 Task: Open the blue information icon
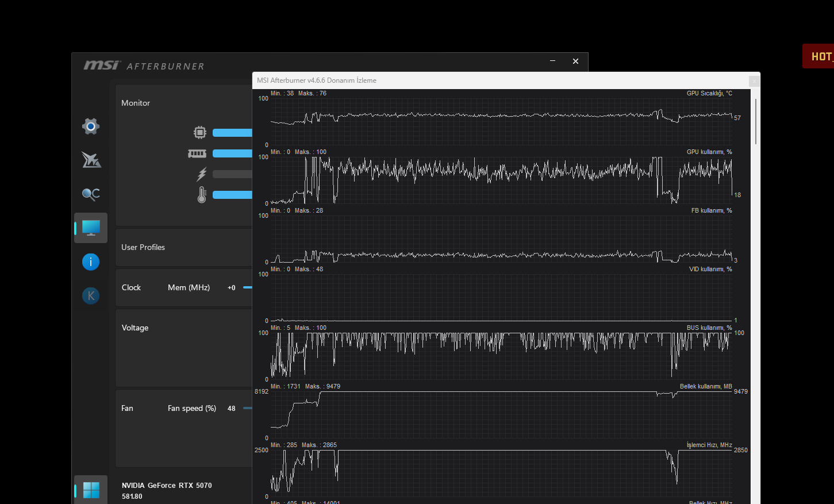91,262
